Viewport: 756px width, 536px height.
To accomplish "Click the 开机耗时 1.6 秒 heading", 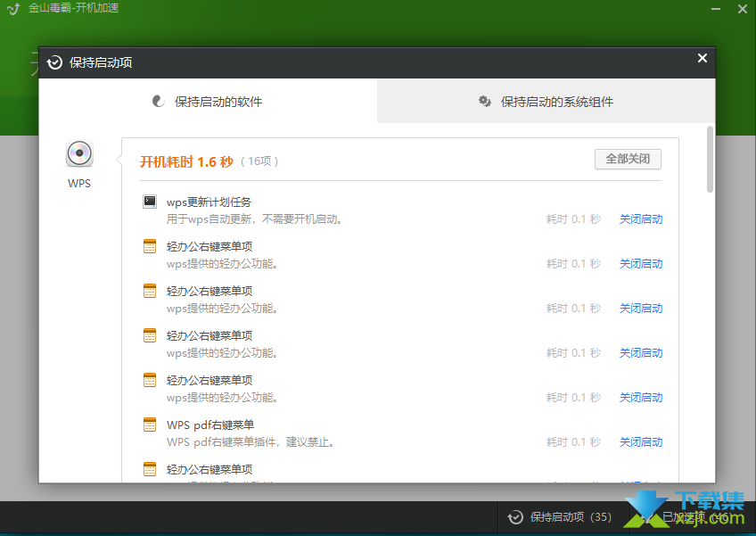I will (x=186, y=161).
